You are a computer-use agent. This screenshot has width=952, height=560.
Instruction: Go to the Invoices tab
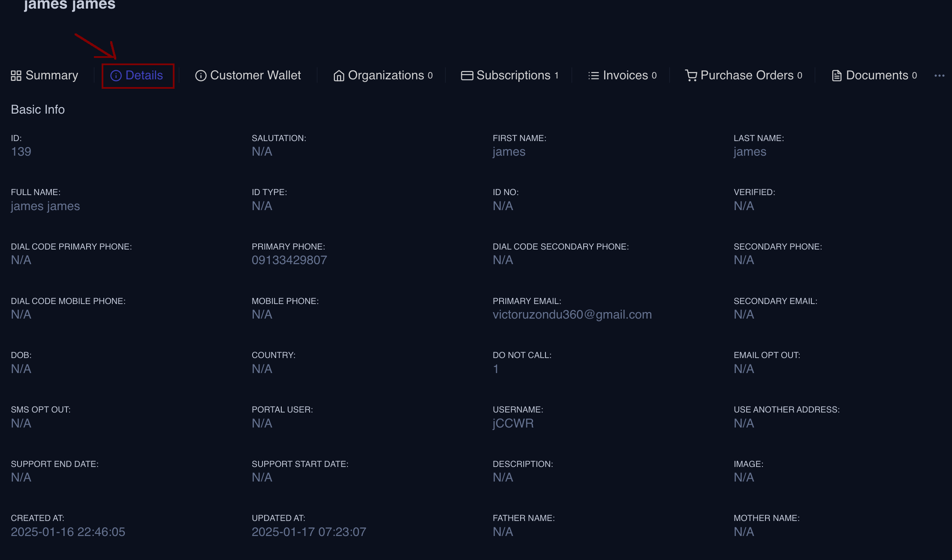[625, 75]
